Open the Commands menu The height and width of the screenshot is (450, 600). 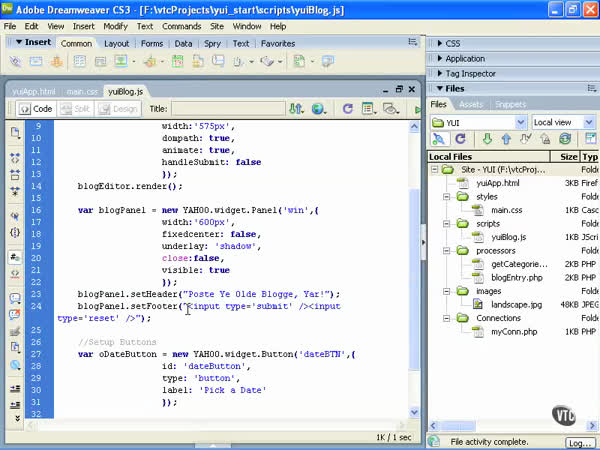pyautogui.click(x=181, y=26)
